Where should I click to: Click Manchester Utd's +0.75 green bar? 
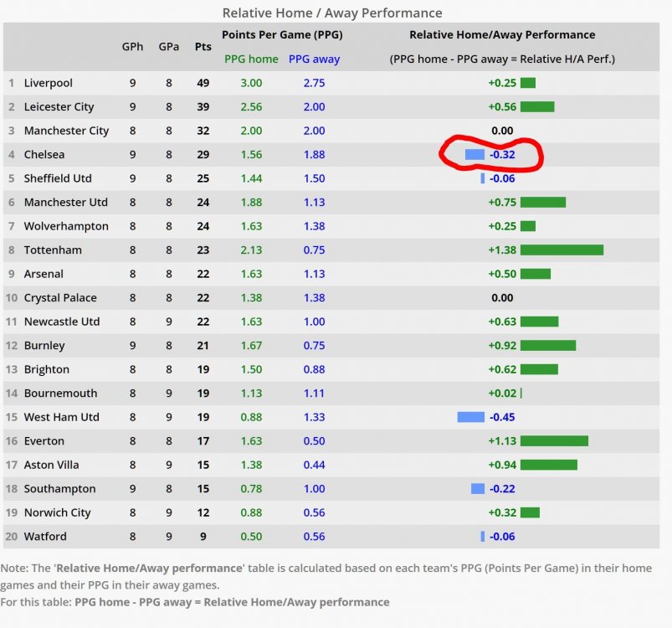[543, 203]
